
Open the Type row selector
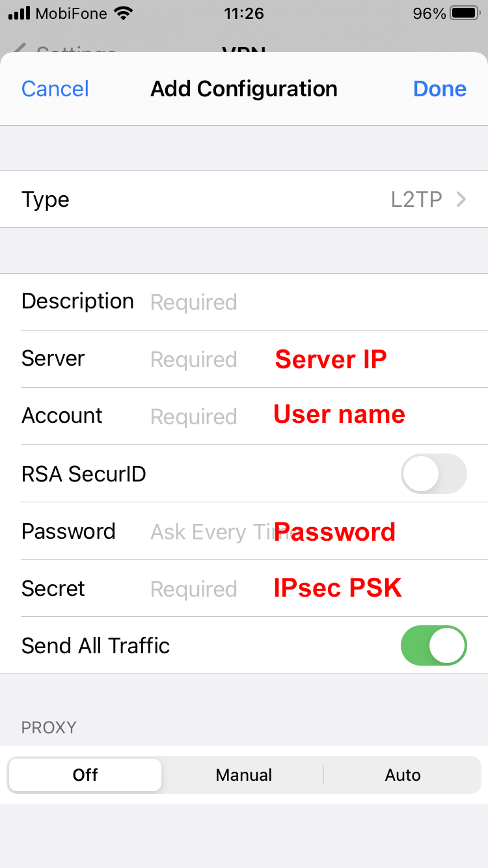(x=244, y=199)
